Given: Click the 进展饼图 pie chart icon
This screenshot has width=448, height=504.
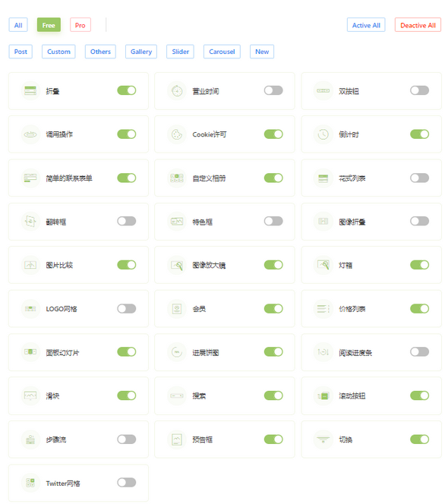Looking at the screenshot, I should tap(177, 352).
